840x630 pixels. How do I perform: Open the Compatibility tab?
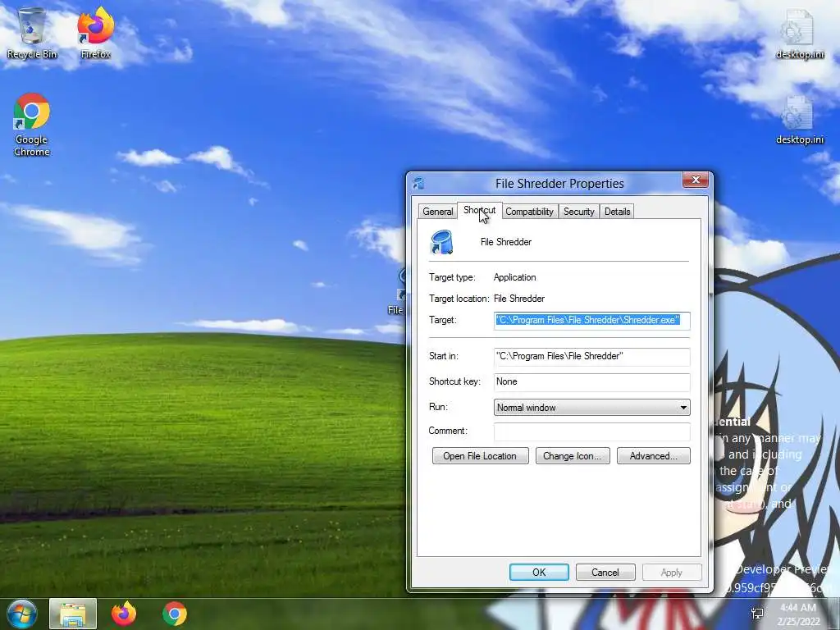pyautogui.click(x=529, y=212)
